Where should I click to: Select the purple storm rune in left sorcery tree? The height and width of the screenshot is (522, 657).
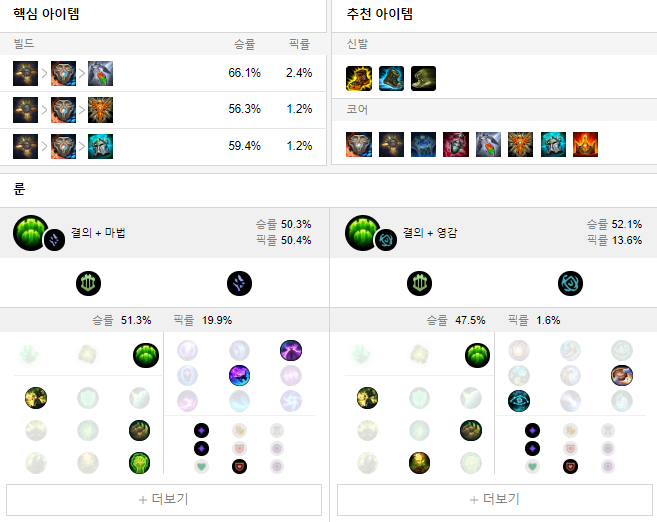(x=291, y=350)
